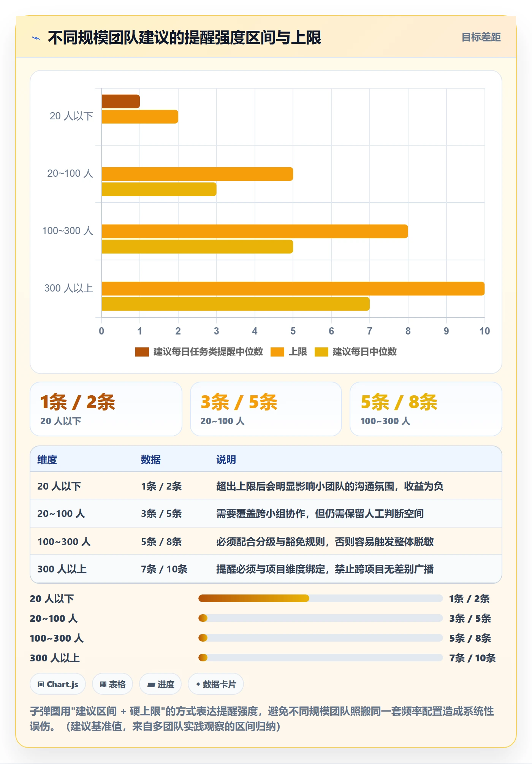This screenshot has height=764, width=532.
Task: Click the Chart.js tag chip
Action: [58, 684]
